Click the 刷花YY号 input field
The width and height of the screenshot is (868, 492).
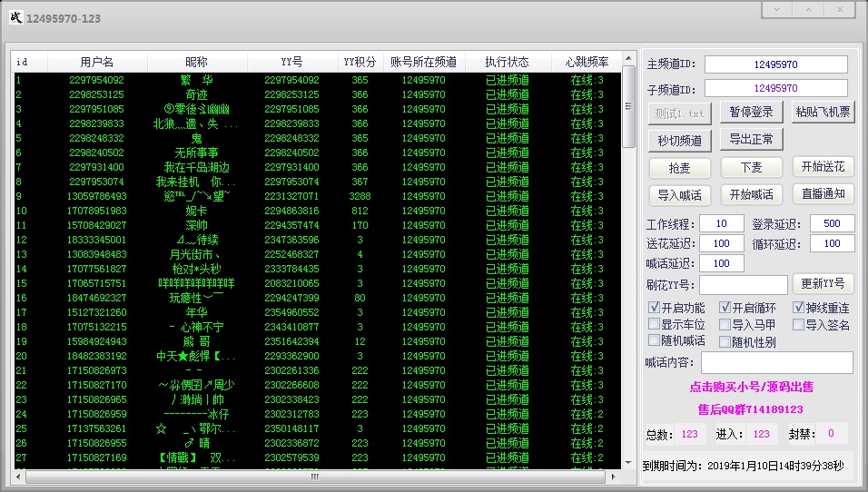pos(743,285)
